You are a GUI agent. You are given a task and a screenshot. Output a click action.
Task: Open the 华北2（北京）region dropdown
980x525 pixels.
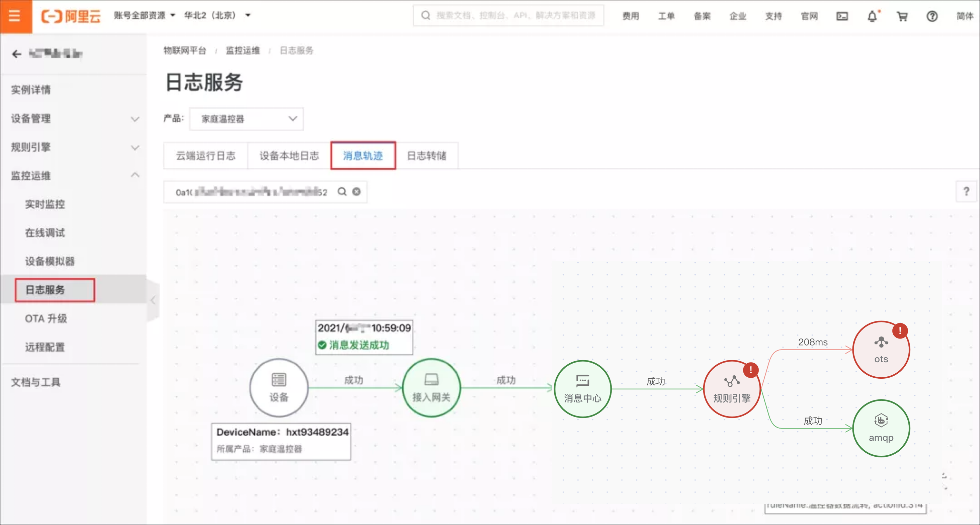(217, 15)
